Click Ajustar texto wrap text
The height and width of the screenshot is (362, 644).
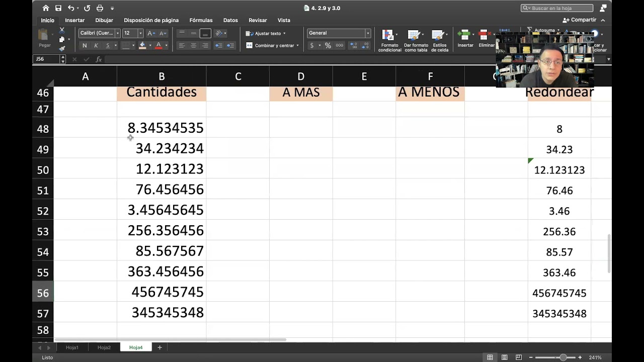point(265,33)
